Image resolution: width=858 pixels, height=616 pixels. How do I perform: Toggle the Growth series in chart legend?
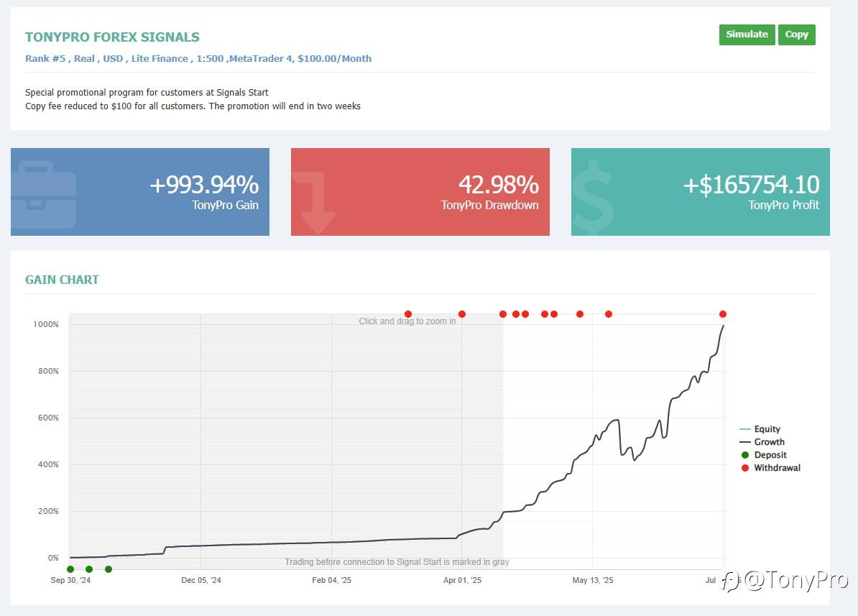point(762,442)
